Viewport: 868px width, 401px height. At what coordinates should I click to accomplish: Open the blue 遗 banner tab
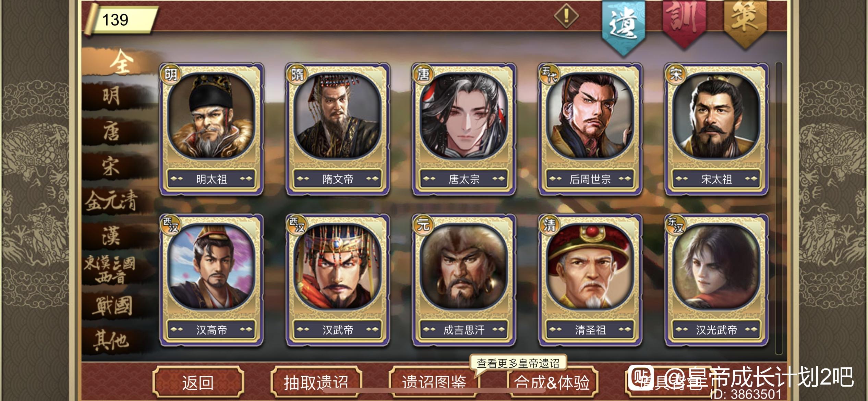click(624, 26)
